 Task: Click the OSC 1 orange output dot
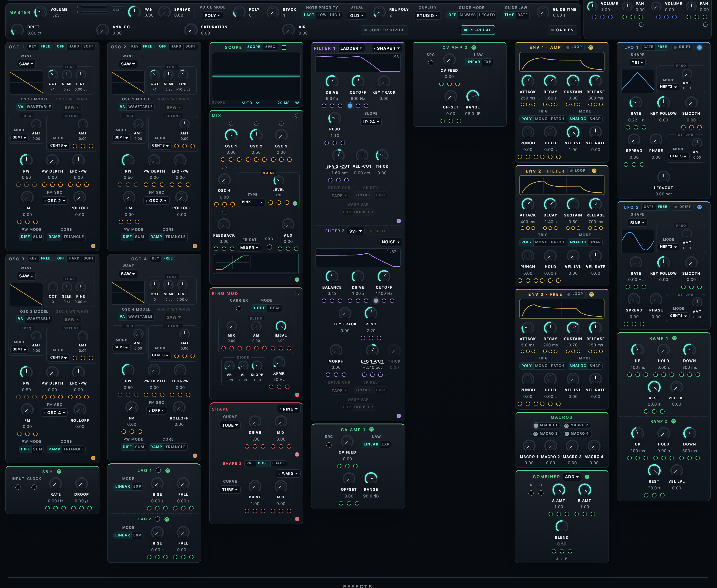[93, 246]
